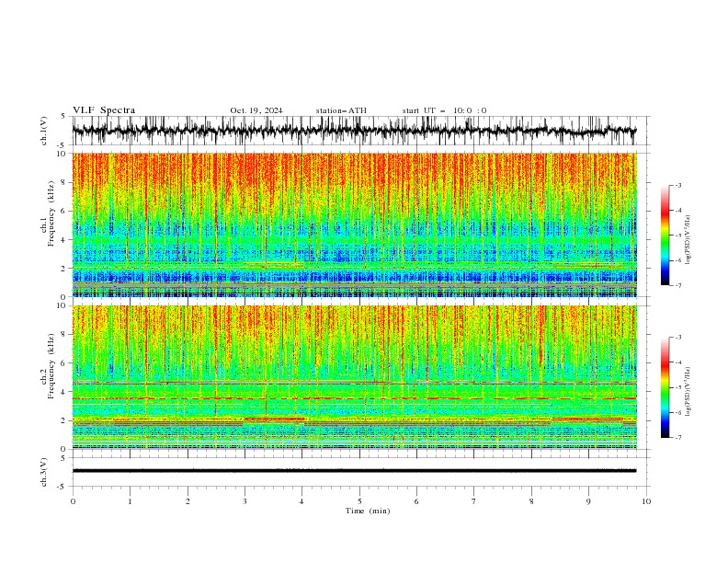Click the "6" tick on ch.2 frequency axis
This screenshot has height=563, width=728.
65,362
